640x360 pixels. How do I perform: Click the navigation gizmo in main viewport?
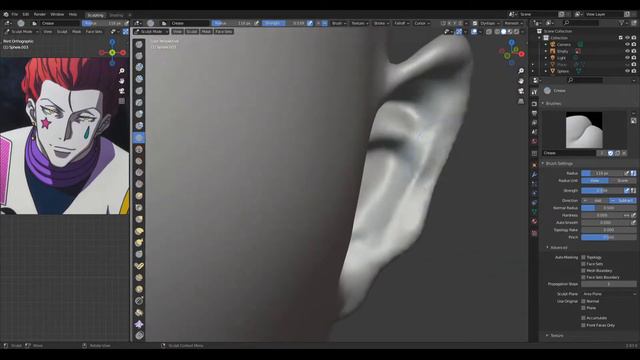coord(512,52)
